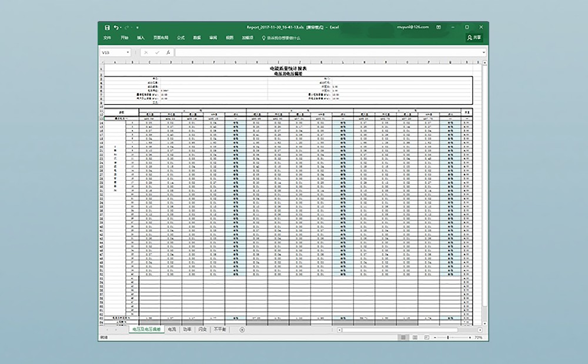Click the Enter checkmark in formula bar
This screenshot has width=588, height=364.
coord(157,52)
